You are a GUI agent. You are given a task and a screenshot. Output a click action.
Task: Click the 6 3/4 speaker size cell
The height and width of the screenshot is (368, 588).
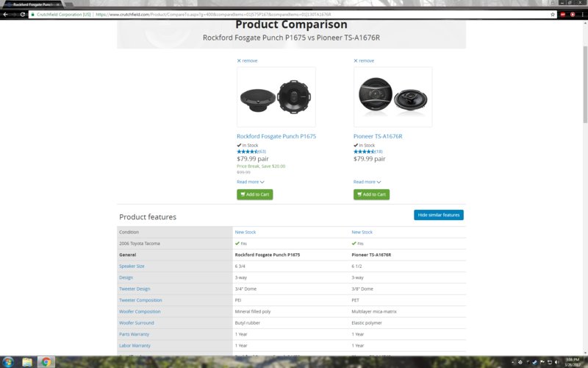click(240, 266)
